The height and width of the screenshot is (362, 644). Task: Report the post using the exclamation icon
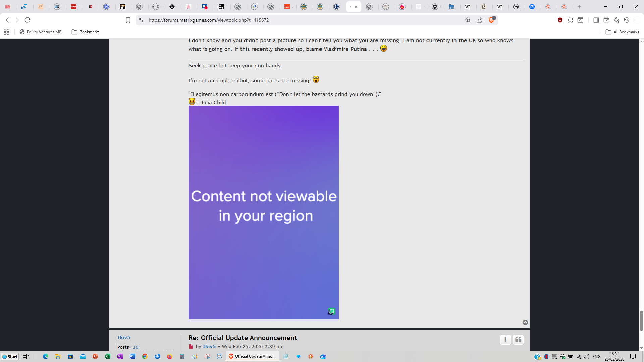coord(505,340)
